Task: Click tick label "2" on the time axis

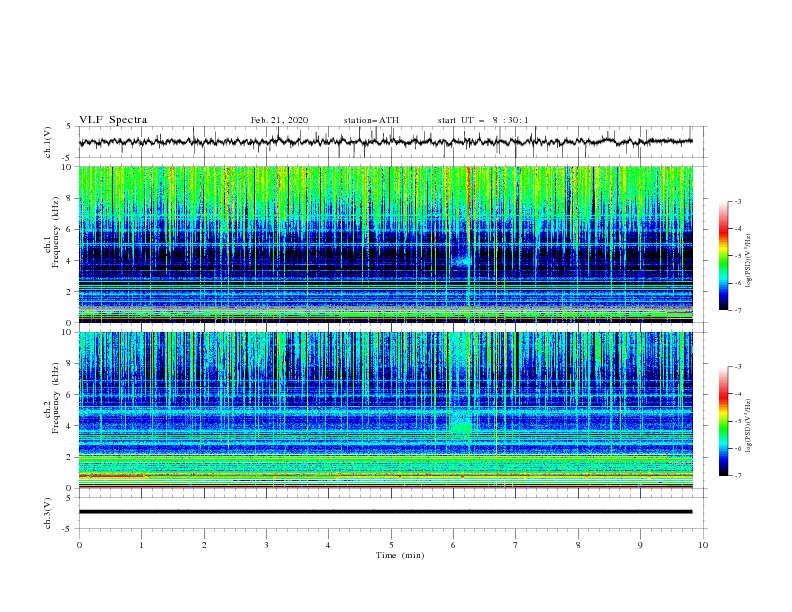Action: (204, 545)
